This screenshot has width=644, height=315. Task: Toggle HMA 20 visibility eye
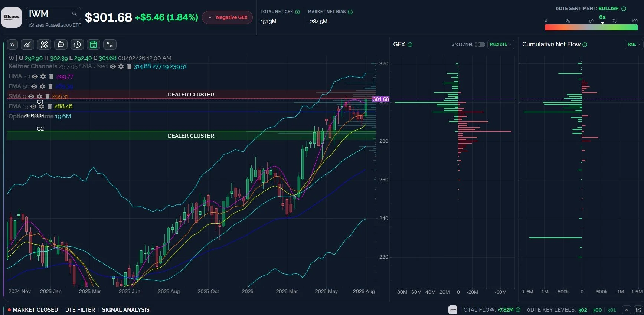click(35, 76)
